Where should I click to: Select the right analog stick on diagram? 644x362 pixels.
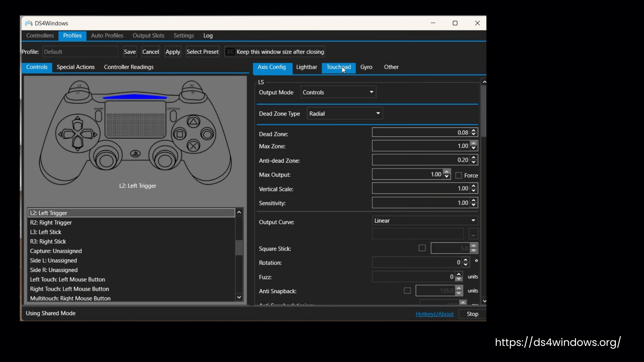click(x=165, y=161)
